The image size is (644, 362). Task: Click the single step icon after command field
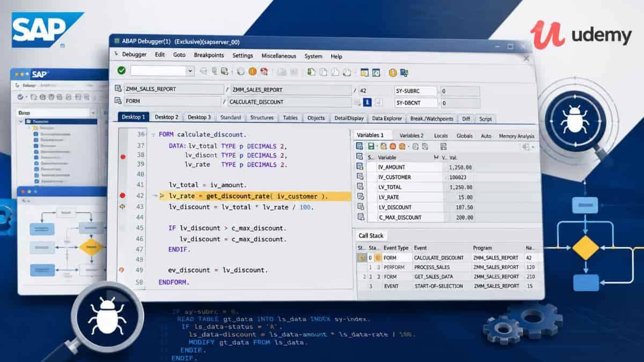pos(203,71)
